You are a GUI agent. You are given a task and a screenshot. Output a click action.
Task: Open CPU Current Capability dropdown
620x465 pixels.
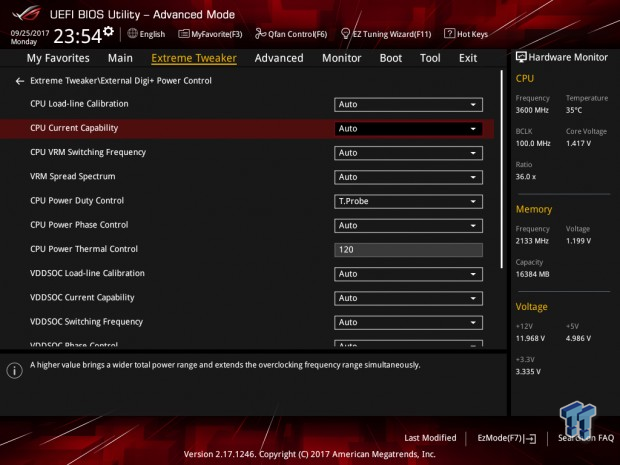[408, 129]
